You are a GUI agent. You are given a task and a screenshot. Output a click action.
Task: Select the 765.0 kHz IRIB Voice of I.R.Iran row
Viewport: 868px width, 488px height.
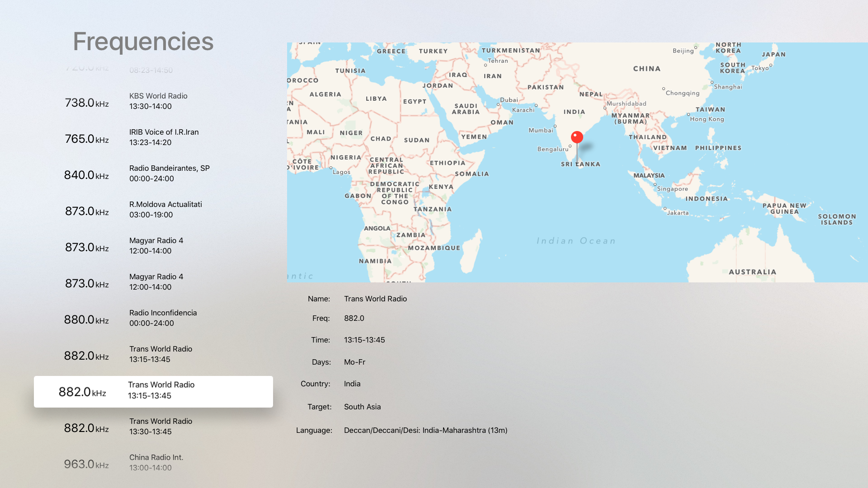tap(153, 138)
